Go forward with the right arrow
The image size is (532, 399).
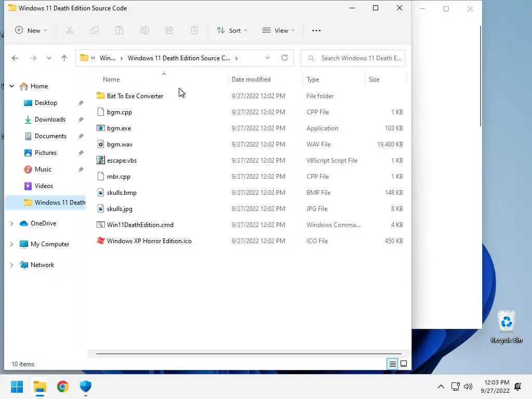(33, 58)
